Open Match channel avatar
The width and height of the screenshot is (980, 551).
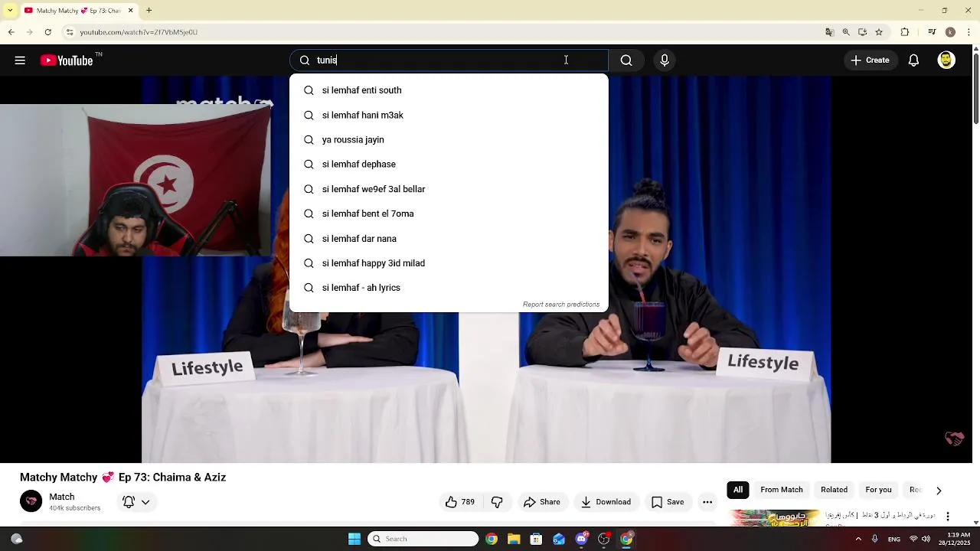point(31,502)
